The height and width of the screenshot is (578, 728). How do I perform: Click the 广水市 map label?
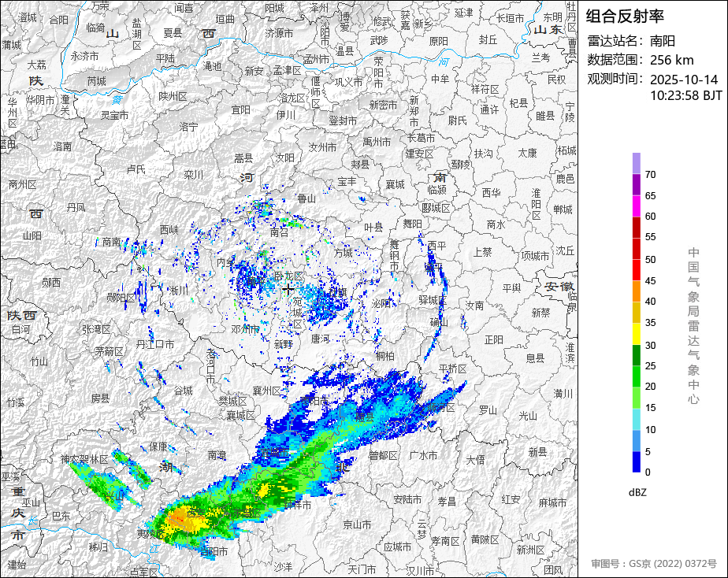pyautogui.click(x=423, y=455)
